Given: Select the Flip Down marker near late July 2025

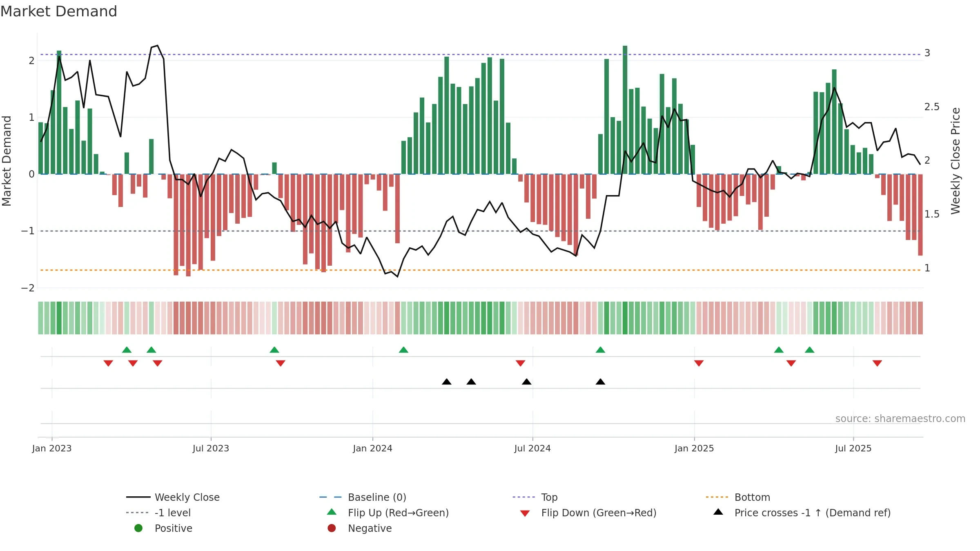Looking at the screenshot, I should coord(877,363).
